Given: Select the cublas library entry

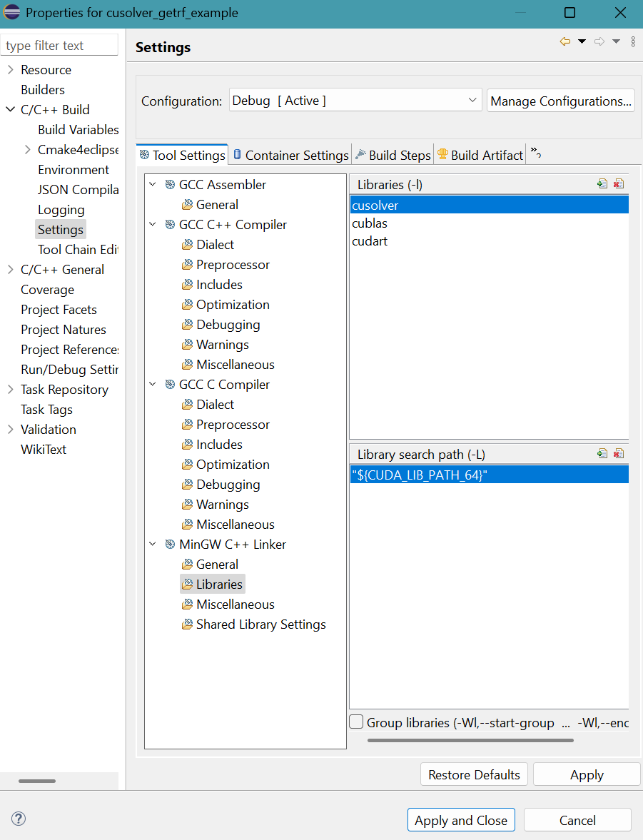Looking at the screenshot, I should coord(370,223).
